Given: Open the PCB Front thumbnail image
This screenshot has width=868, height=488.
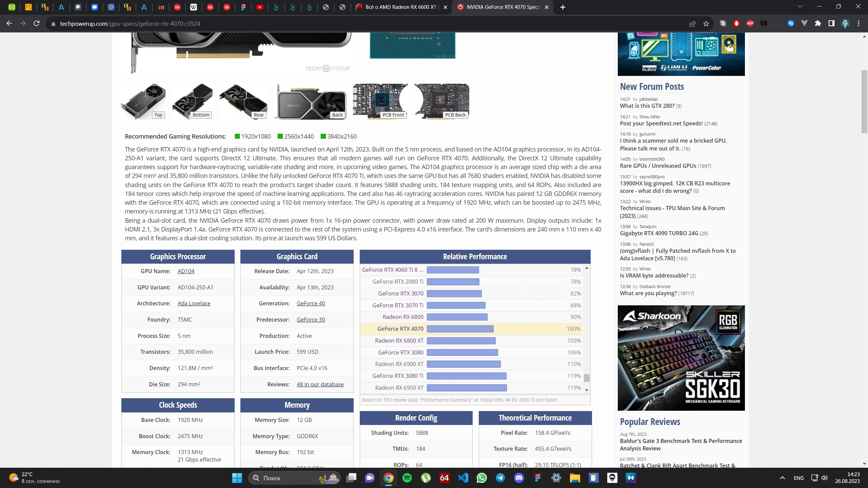Looking at the screenshot, I should (380, 101).
